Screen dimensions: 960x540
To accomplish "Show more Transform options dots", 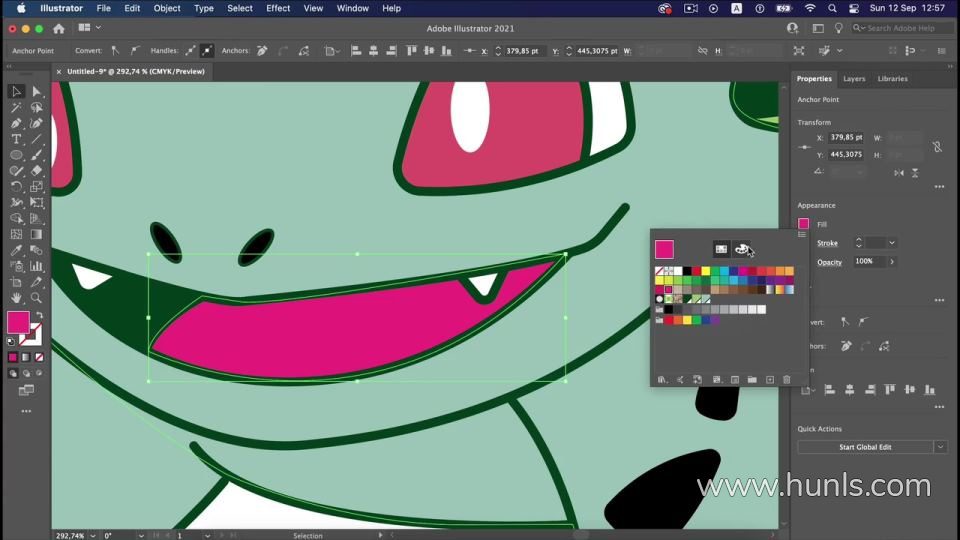I will (939, 187).
